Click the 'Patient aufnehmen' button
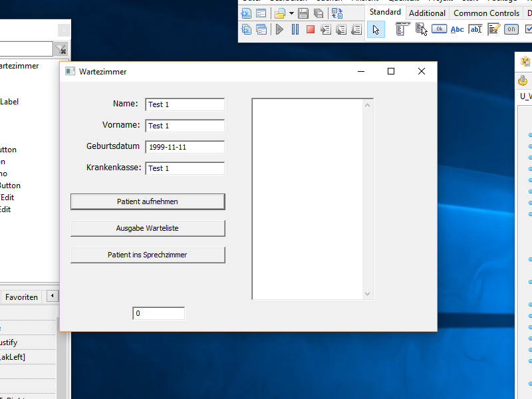The height and width of the screenshot is (399, 532). [x=148, y=201]
